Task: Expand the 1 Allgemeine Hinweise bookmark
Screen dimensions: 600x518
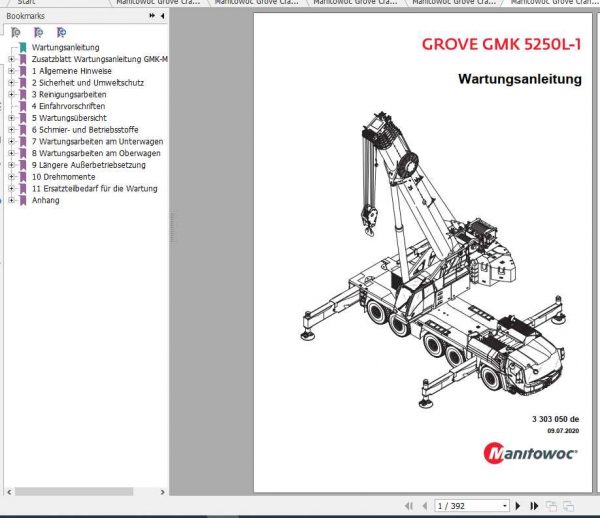Action: click(x=11, y=71)
